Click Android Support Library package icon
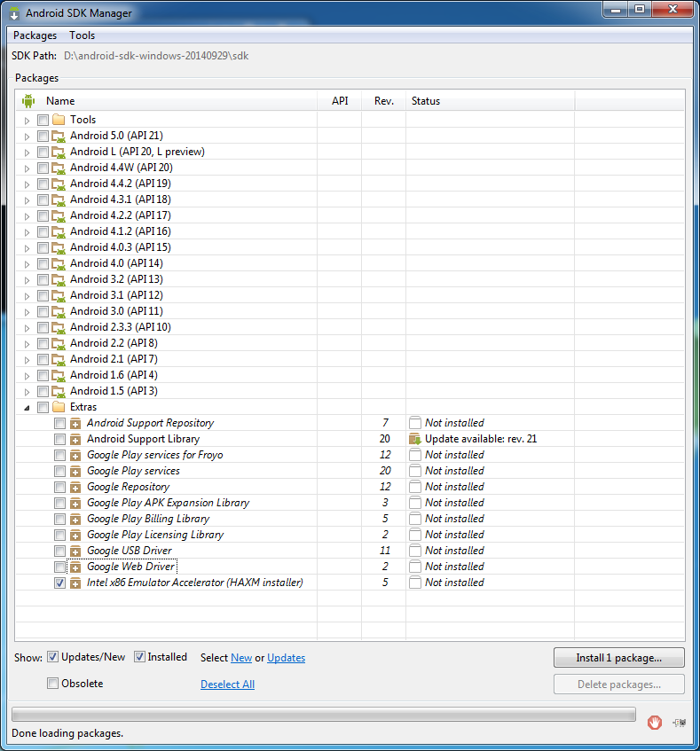700x751 pixels. coord(75,439)
